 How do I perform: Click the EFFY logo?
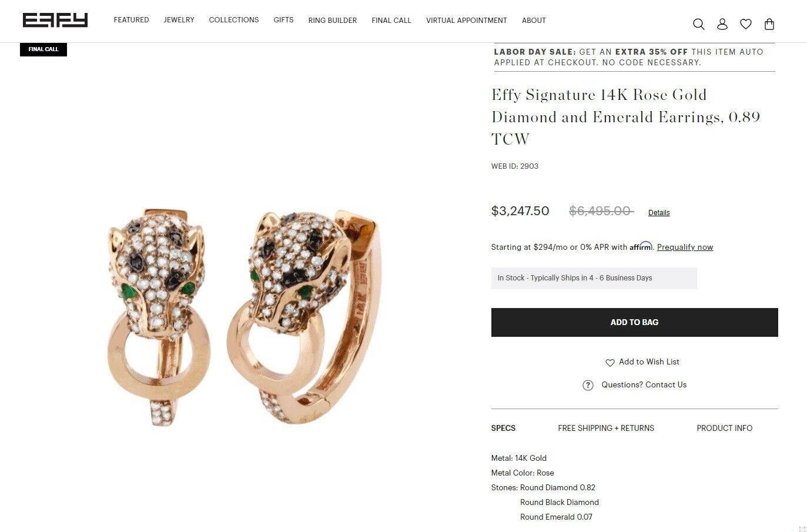click(55, 21)
